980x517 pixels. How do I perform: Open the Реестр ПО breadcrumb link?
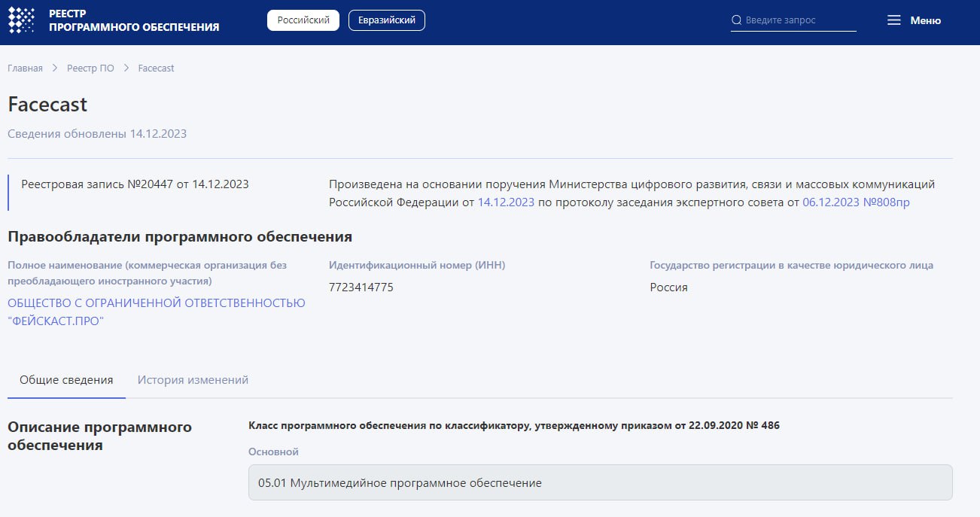[x=90, y=68]
